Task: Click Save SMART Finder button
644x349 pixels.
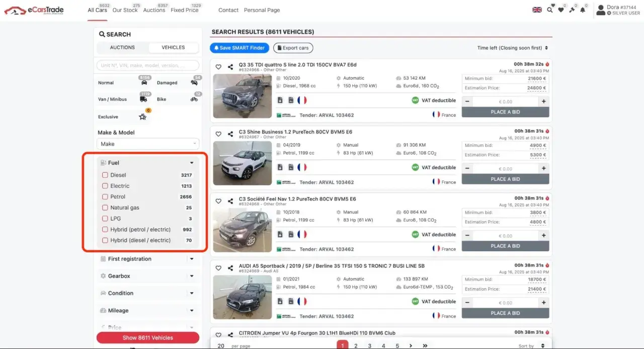Action: pyautogui.click(x=239, y=48)
